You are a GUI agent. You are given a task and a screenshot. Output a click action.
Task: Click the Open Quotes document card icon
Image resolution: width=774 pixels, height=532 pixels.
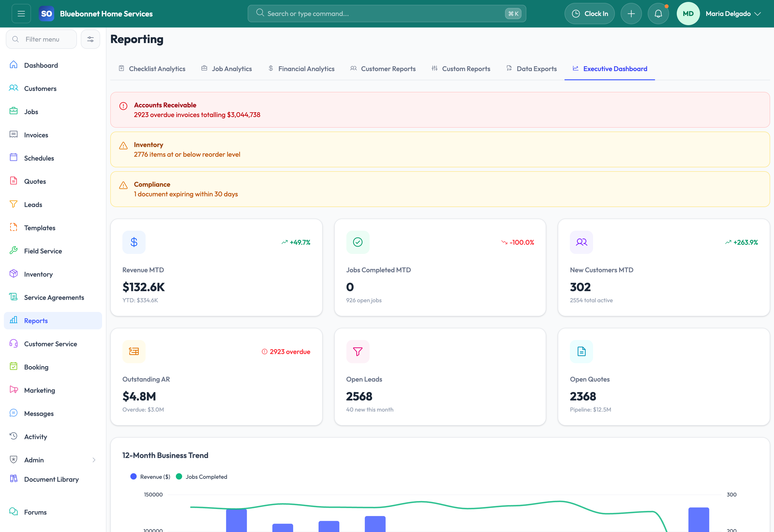point(581,352)
